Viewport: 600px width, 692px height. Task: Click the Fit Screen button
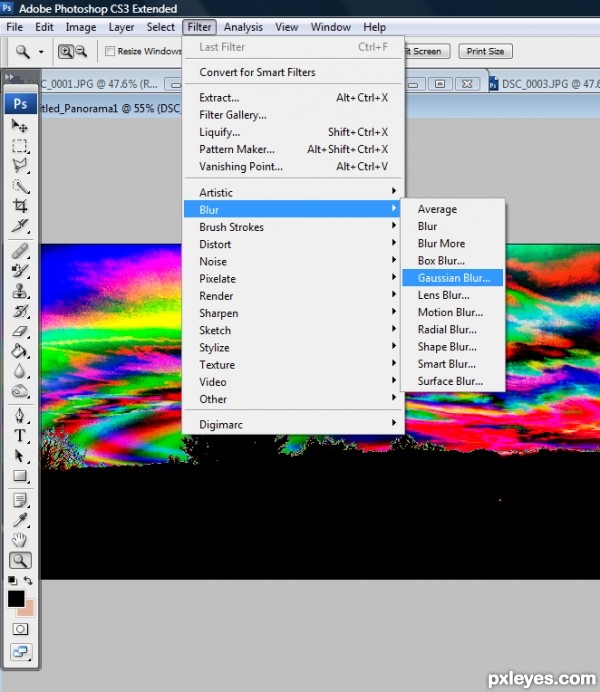coord(427,51)
